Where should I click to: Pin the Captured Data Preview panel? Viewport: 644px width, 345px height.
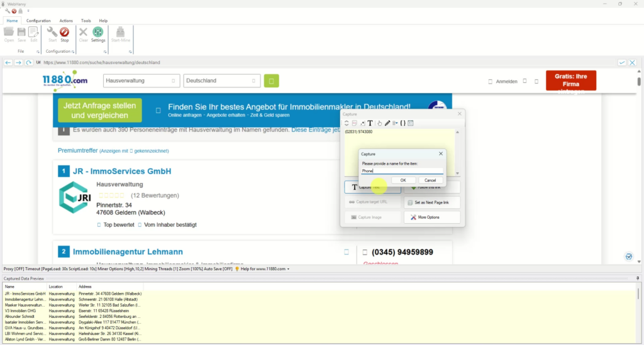[x=638, y=278]
